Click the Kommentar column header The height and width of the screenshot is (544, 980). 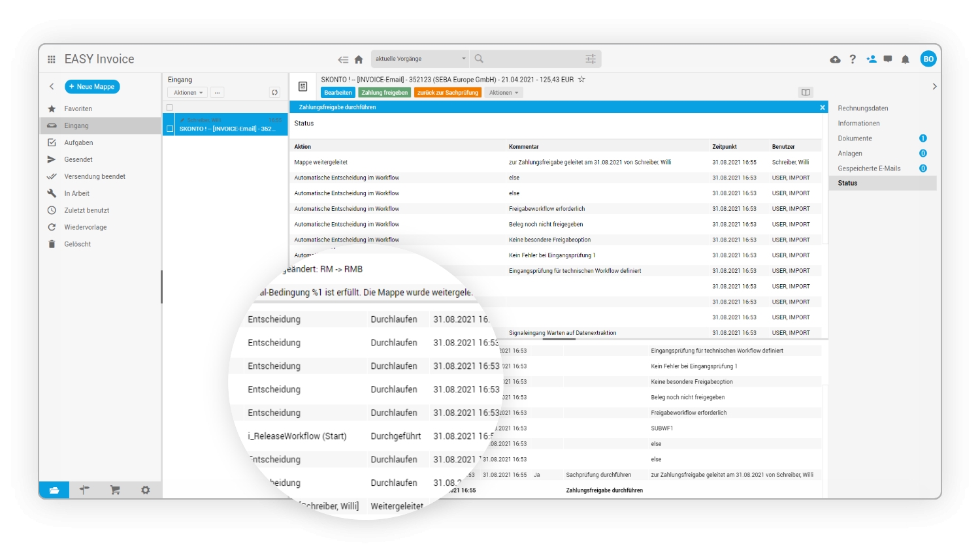[x=524, y=147]
